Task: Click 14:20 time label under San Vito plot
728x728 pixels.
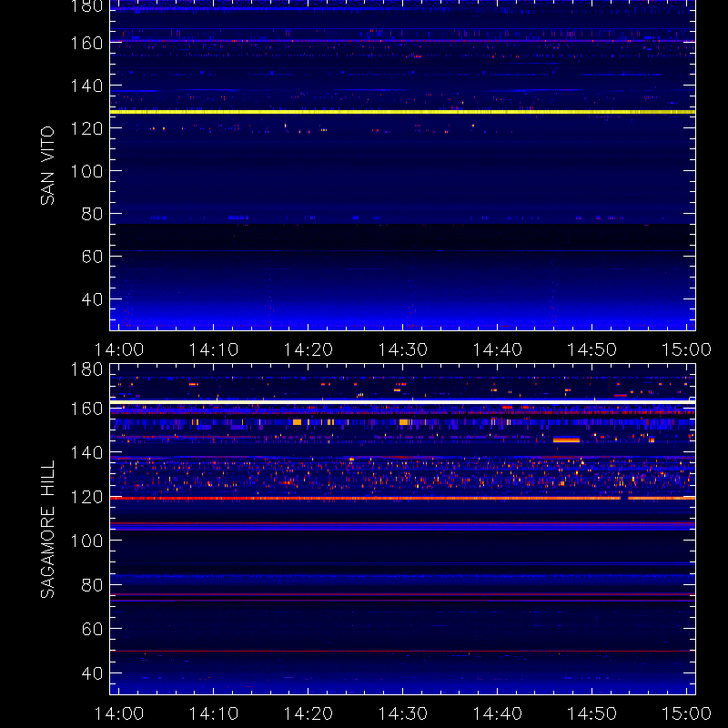Action: pos(308,349)
